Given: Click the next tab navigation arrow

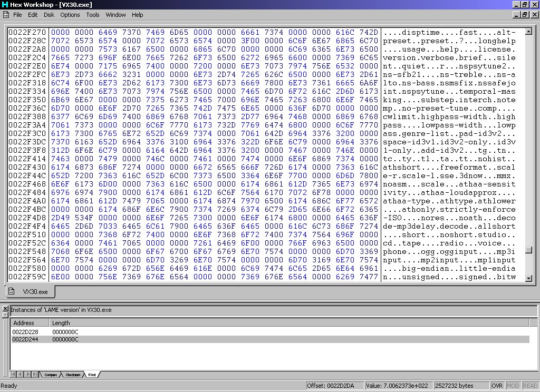Looking at the screenshot, I should coord(27,375).
